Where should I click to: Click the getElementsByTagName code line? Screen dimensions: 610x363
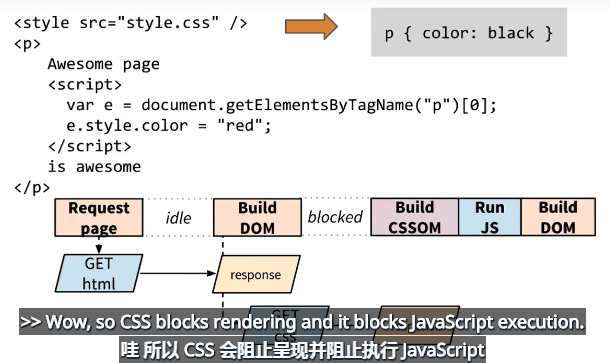click(x=282, y=105)
